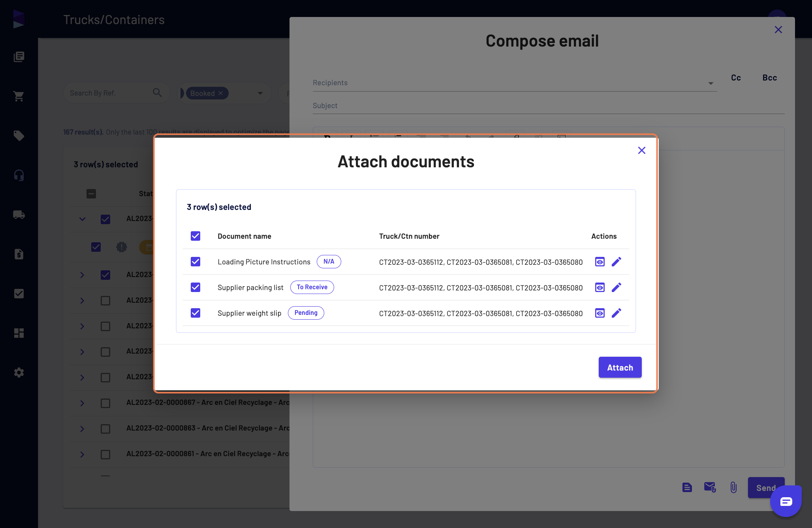Expand the AL2023-02-0000867 row
Viewport: 812px width, 528px height.
click(x=82, y=403)
